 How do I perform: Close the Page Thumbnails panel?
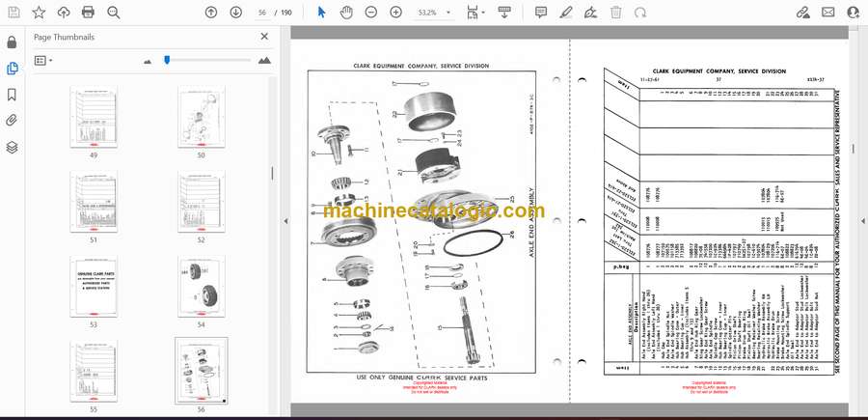(x=264, y=37)
